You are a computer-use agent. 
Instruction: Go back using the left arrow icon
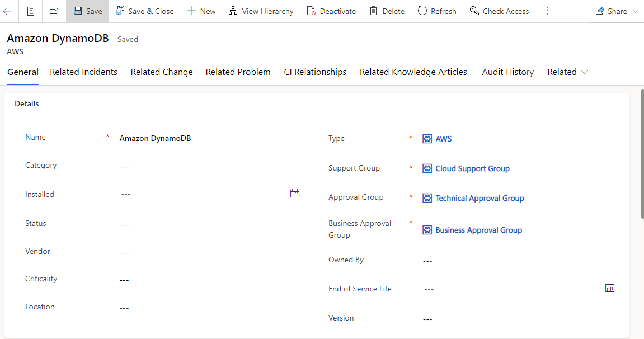(x=7, y=11)
